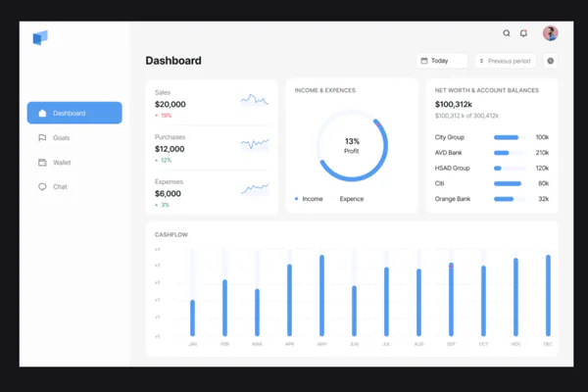Select Dashboard in the sidebar
The height and width of the screenshot is (392, 588).
click(x=74, y=113)
